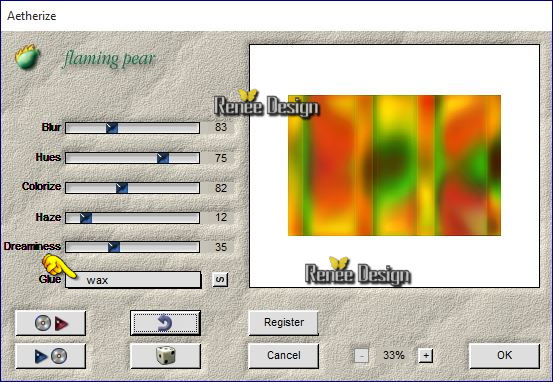553x382 pixels.
Task: Confirm with the OK button
Action: pyautogui.click(x=504, y=356)
